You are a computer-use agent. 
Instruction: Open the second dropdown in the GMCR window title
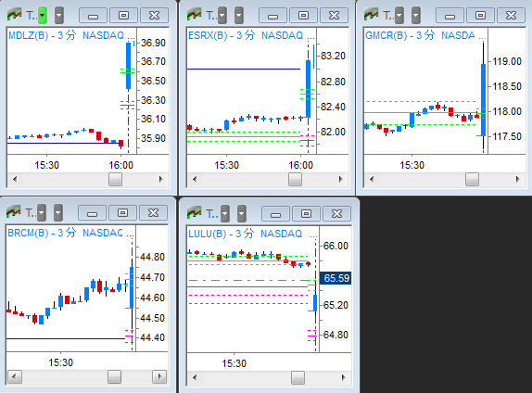coord(415,15)
